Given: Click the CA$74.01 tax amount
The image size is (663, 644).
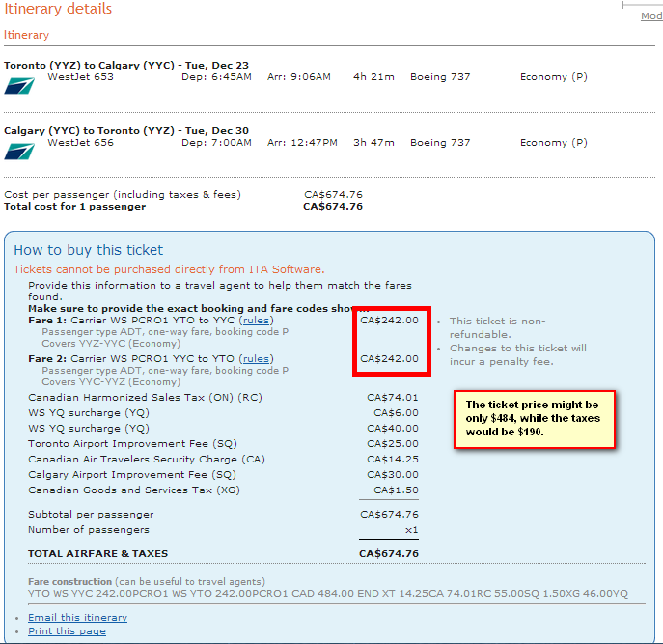Looking at the screenshot, I should coord(393,398).
